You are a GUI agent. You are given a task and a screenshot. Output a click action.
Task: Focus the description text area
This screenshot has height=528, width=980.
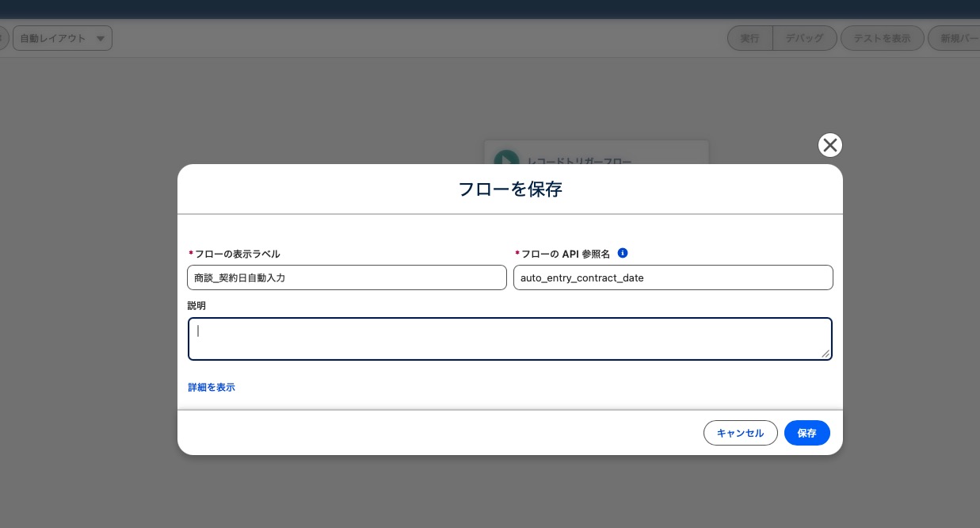click(510, 339)
